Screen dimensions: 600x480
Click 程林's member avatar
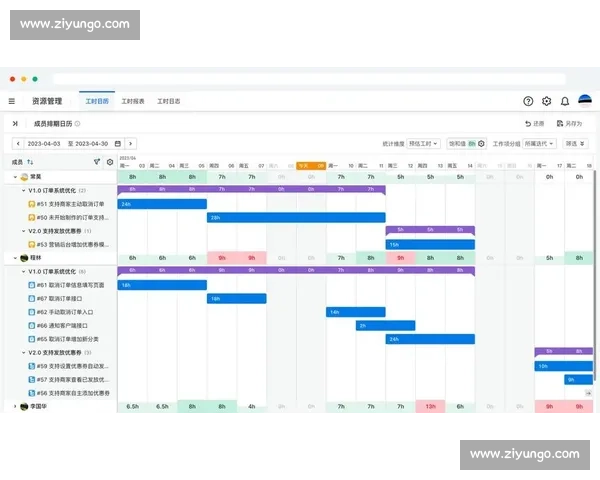click(24, 258)
